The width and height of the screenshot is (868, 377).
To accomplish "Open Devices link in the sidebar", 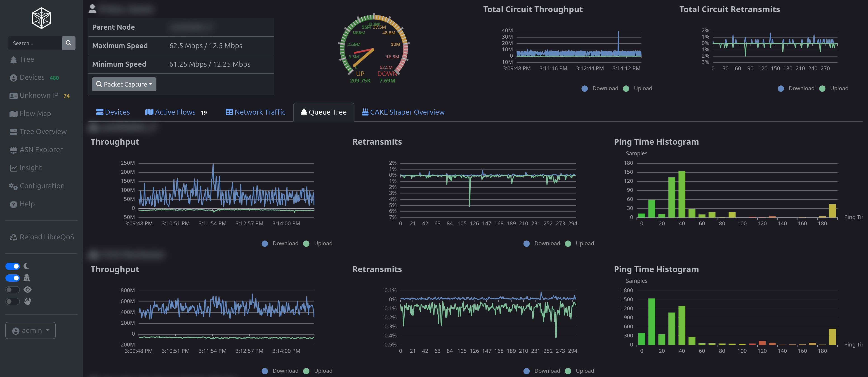I will tap(32, 78).
